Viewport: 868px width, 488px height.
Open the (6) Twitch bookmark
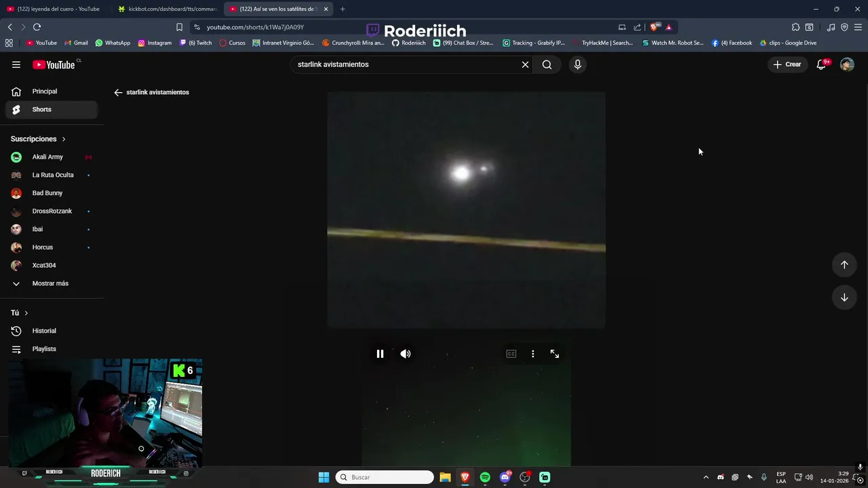pyautogui.click(x=196, y=43)
